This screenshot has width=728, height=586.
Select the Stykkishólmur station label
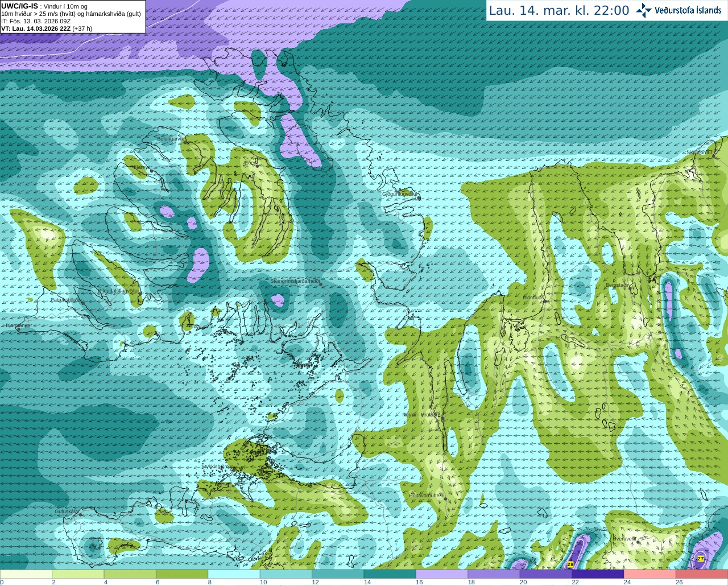[218, 466]
